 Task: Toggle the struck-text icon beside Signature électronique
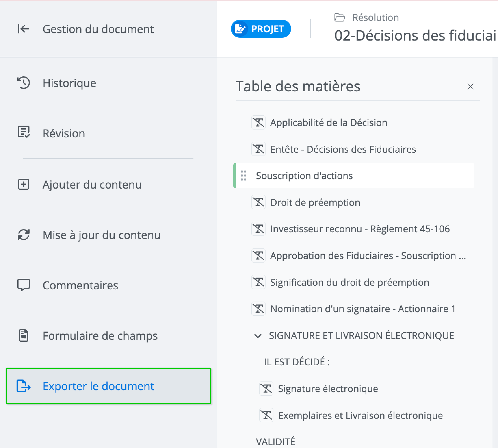pyautogui.click(x=266, y=389)
